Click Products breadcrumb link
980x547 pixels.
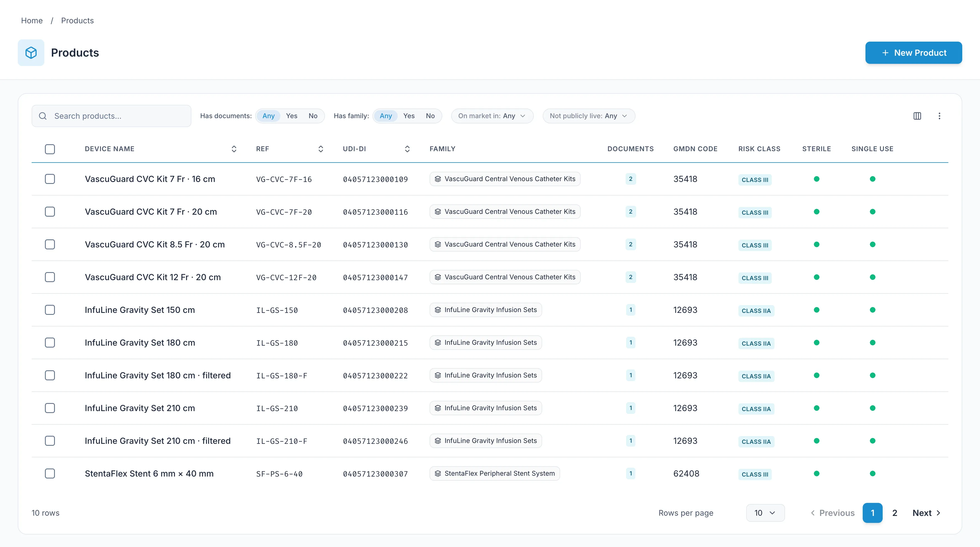[x=77, y=21]
